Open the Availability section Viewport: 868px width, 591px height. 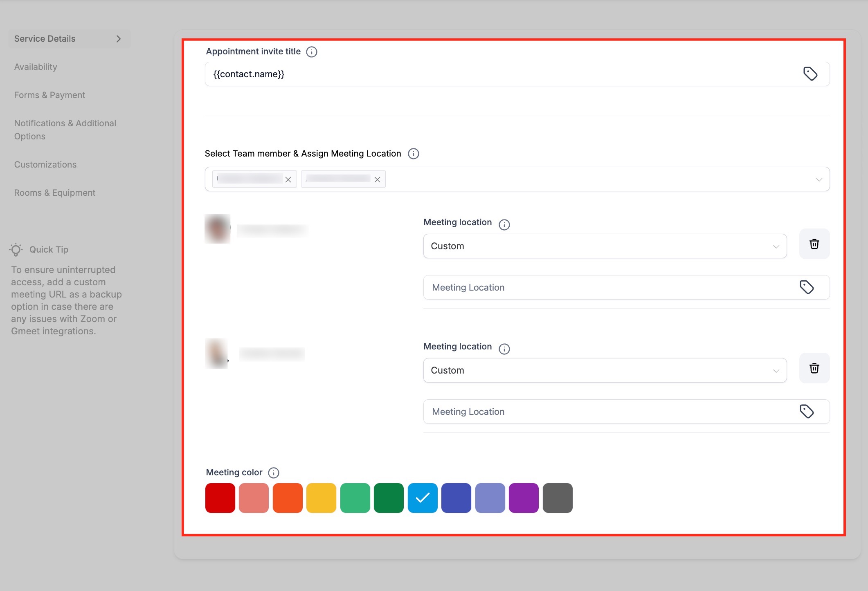click(x=36, y=67)
